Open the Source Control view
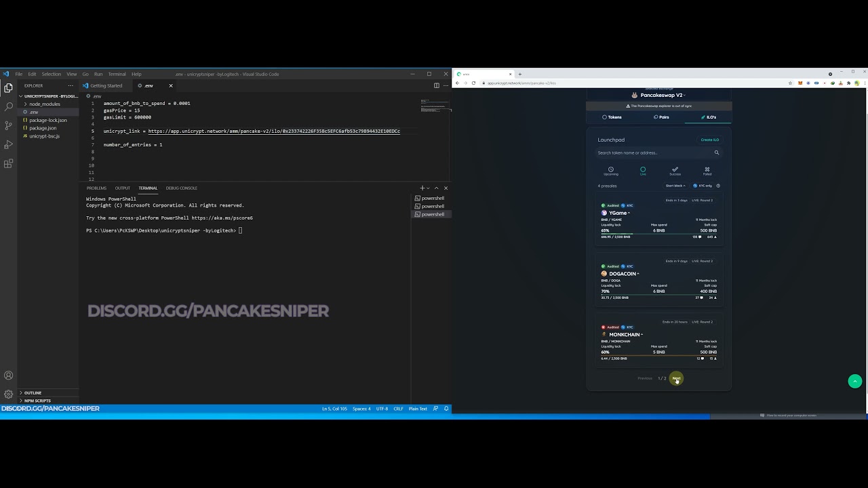Image resolution: width=868 pixels, height=488 pixels. (x=8, y=125)
